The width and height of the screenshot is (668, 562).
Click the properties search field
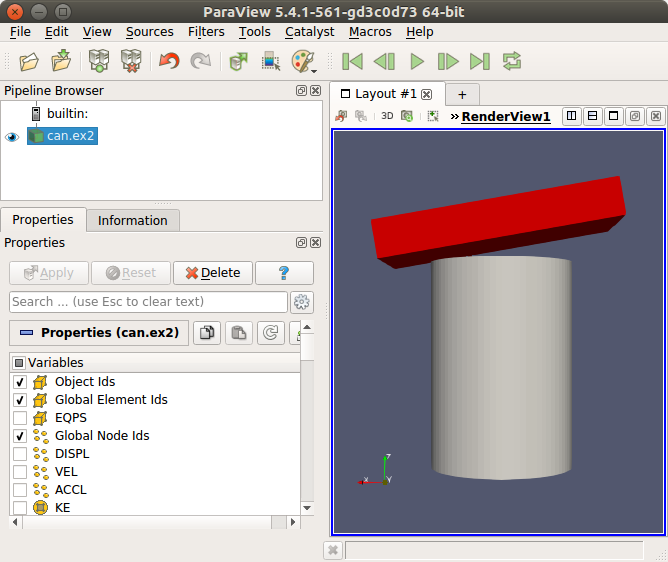tap(148, 302)
